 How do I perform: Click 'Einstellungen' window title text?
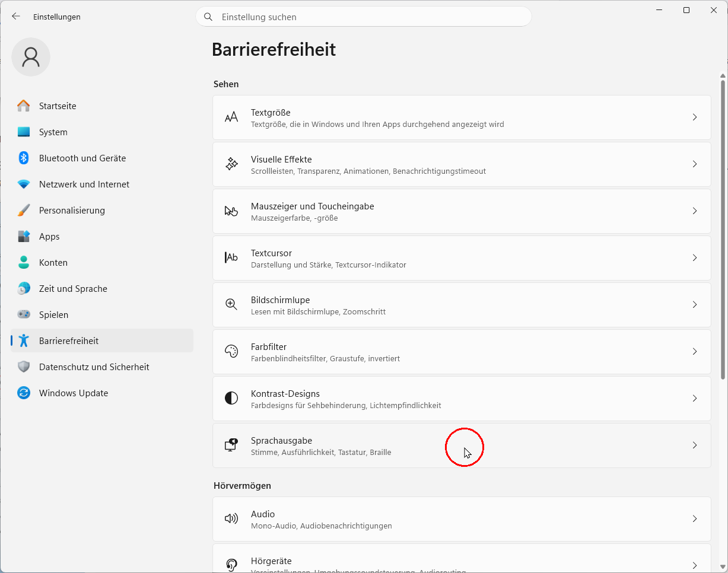tap(57, 17)
